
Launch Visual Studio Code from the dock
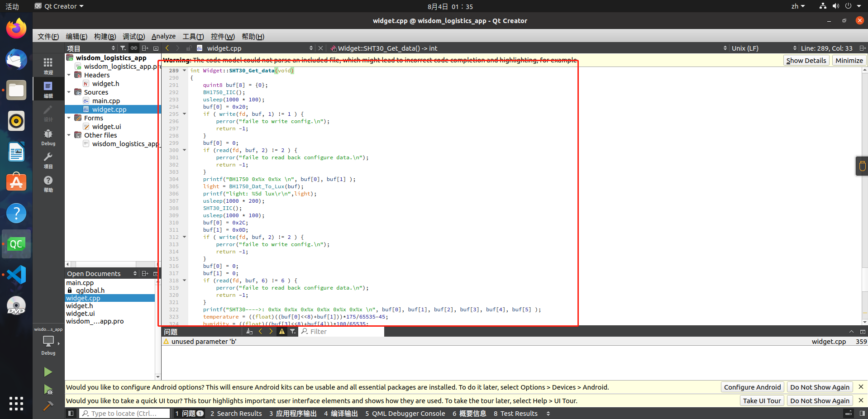click(16, 275)
